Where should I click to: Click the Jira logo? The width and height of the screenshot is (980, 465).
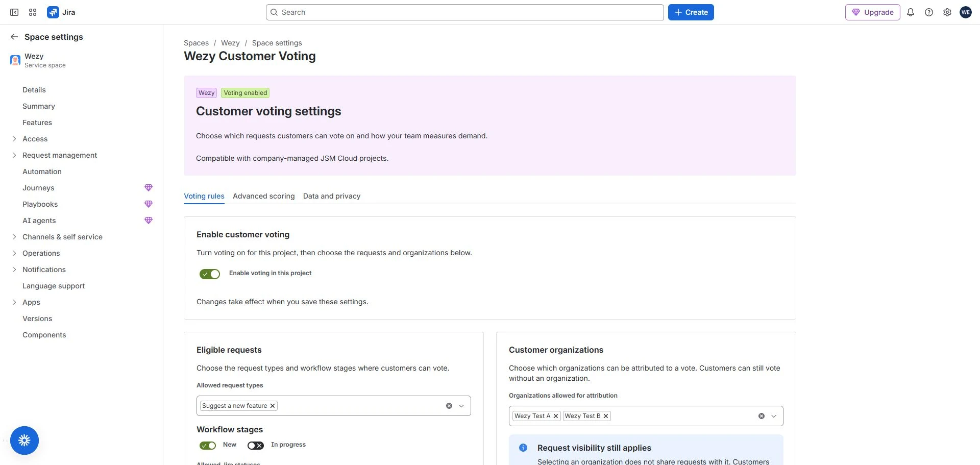pos(61,12)
